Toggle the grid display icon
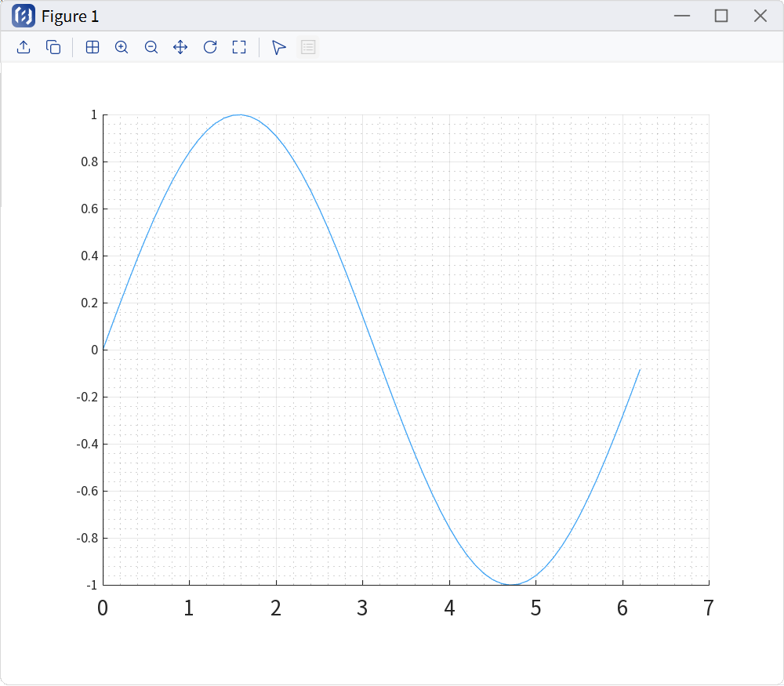The image size is (784, 686). (x=93, y=47)
